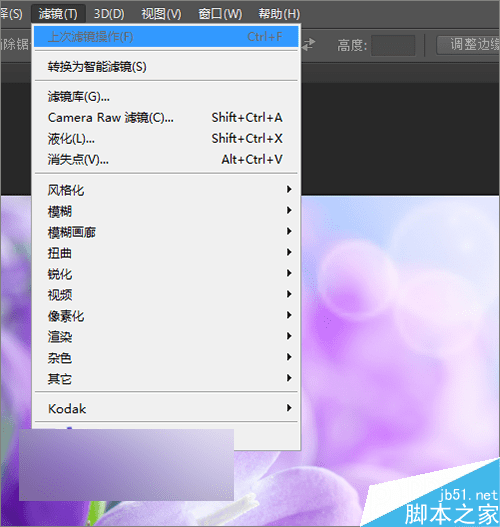Viewport: 500px width, 527px height.
Task: Expand the 扭曲 submenu
Action: coord(166,253)
